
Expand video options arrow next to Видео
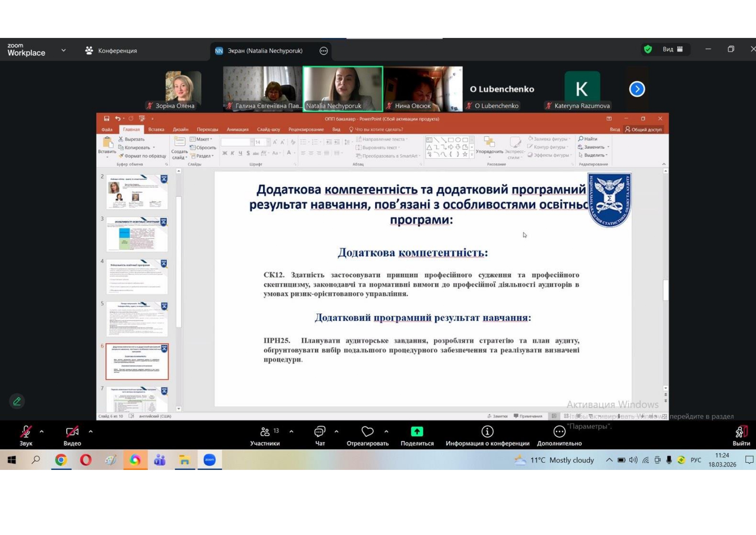(x=91, y=431)
